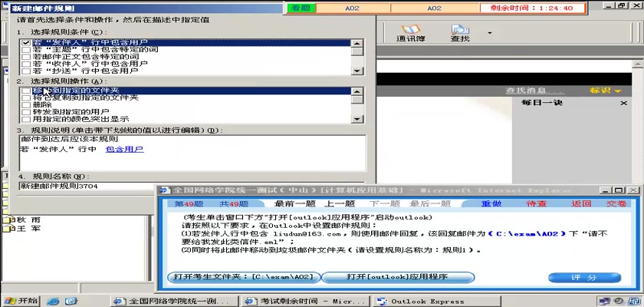
Task: Click 重做 in exam window
Action: click(491, 203)
